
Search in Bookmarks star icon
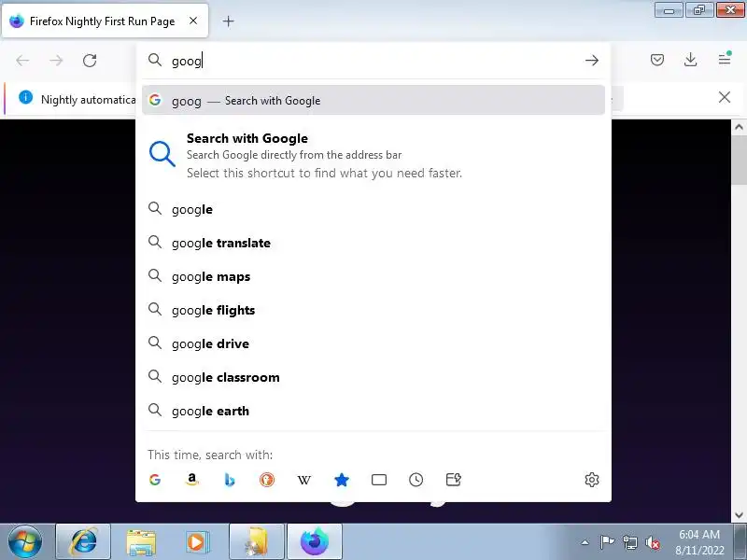[342, 480]
